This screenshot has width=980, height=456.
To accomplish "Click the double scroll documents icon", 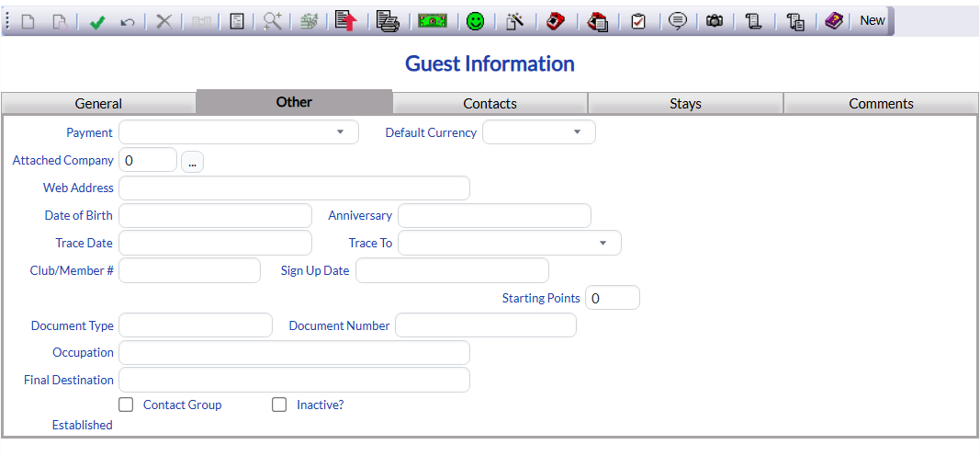I will 795,22.
